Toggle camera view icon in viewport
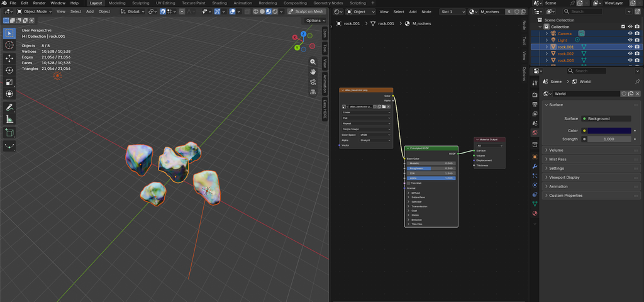 coord(313,82)
